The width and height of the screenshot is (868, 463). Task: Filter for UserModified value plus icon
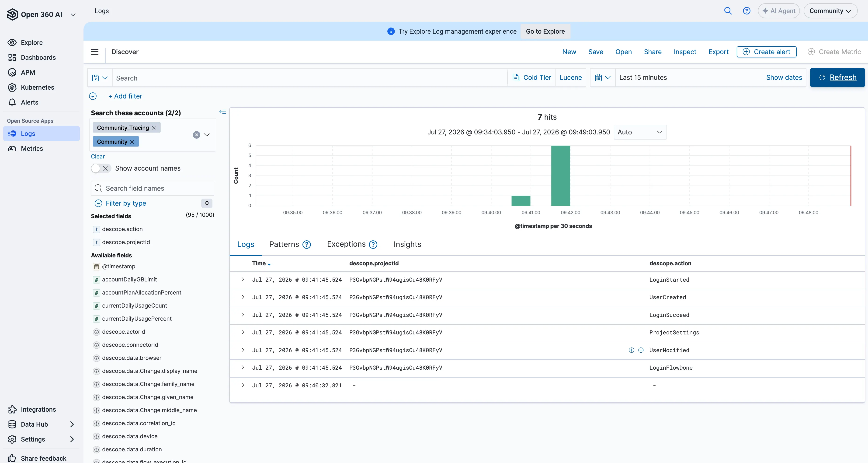632,350
